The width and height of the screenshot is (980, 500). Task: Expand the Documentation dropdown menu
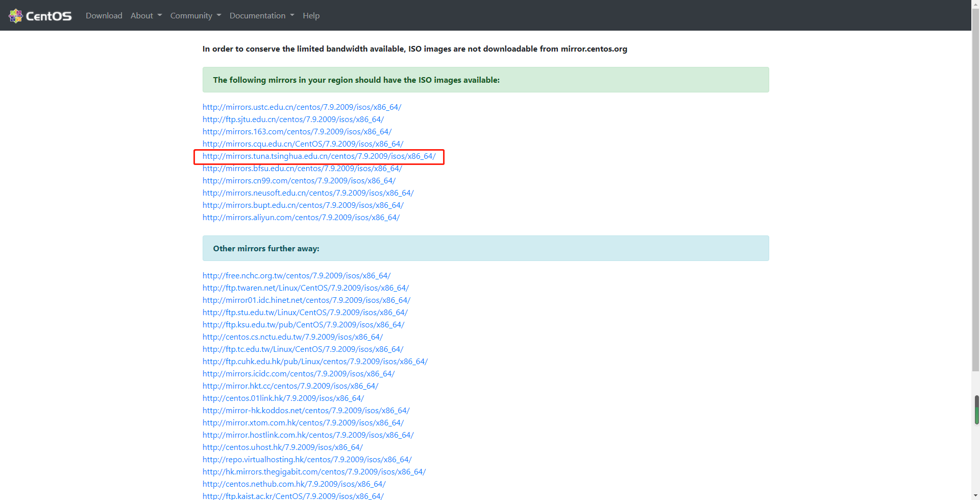[261, 16]
